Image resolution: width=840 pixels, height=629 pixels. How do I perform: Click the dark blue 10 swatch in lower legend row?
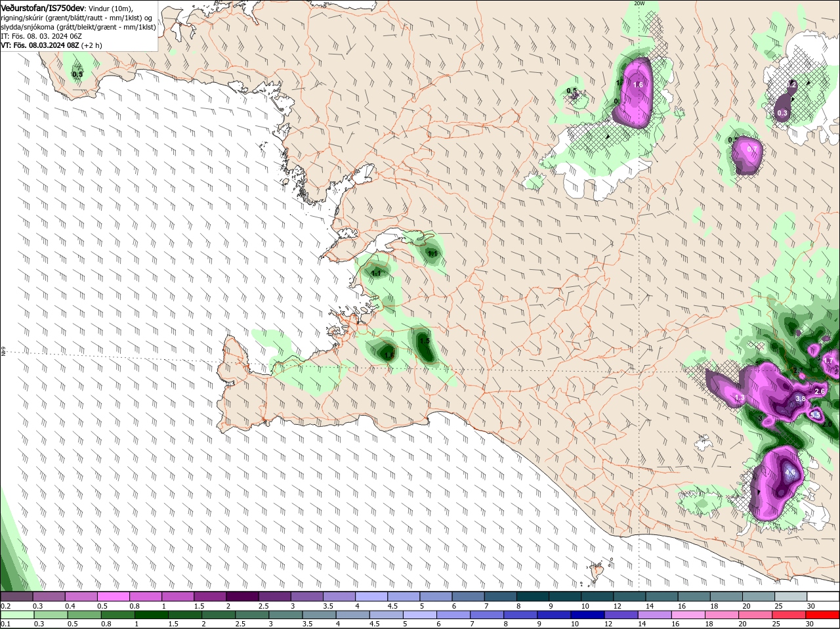587,615
